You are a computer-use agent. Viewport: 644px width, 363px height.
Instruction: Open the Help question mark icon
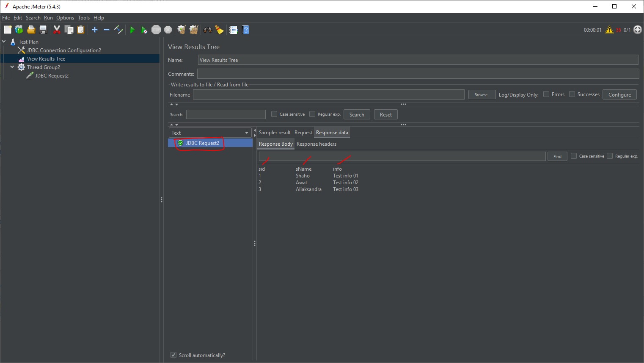[x=245, y=30]
